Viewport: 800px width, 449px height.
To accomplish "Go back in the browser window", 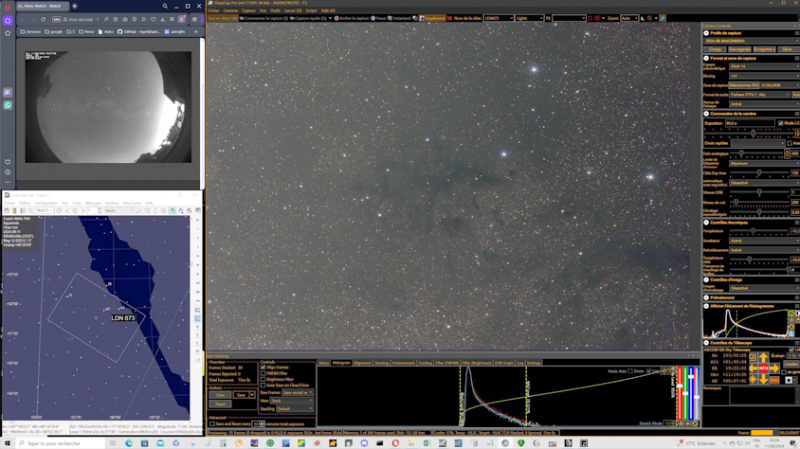I will [22, 19].
